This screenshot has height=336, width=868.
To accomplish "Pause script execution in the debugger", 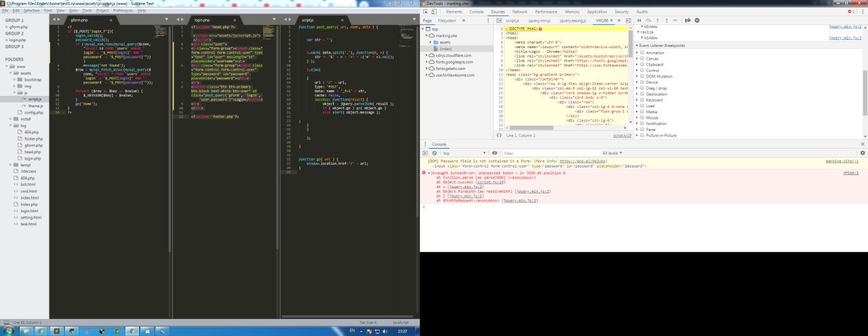I will pyautogui.click(x=639, y=21).
